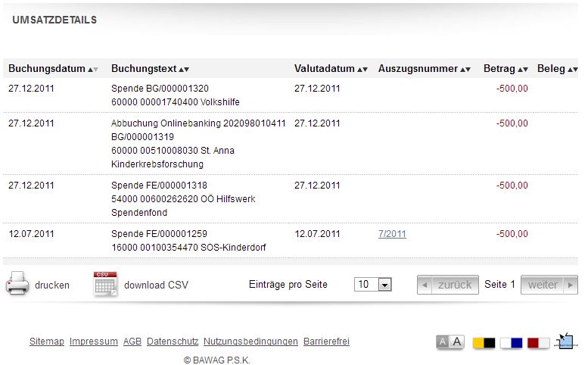Select the Spende FE/000001318 booking text
Image resolution: width=588 pixels, height=365 pixels.
point(159,186)
